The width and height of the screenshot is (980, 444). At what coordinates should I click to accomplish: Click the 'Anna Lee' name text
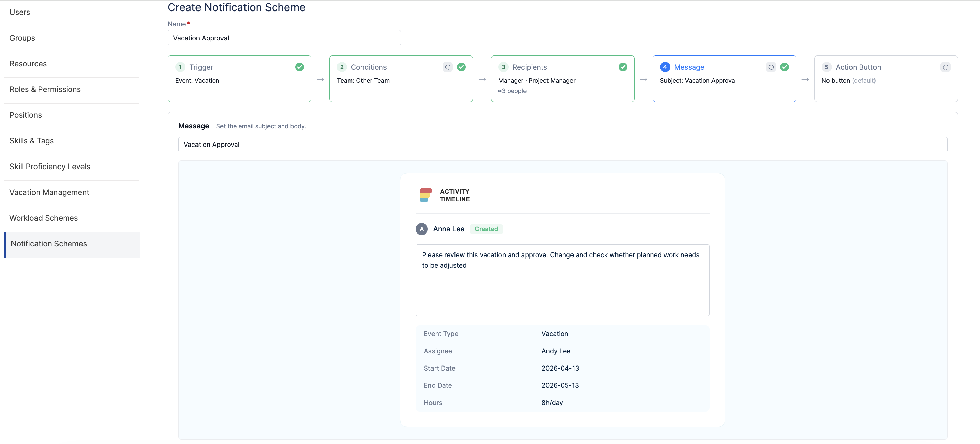[x=448, y=229]
